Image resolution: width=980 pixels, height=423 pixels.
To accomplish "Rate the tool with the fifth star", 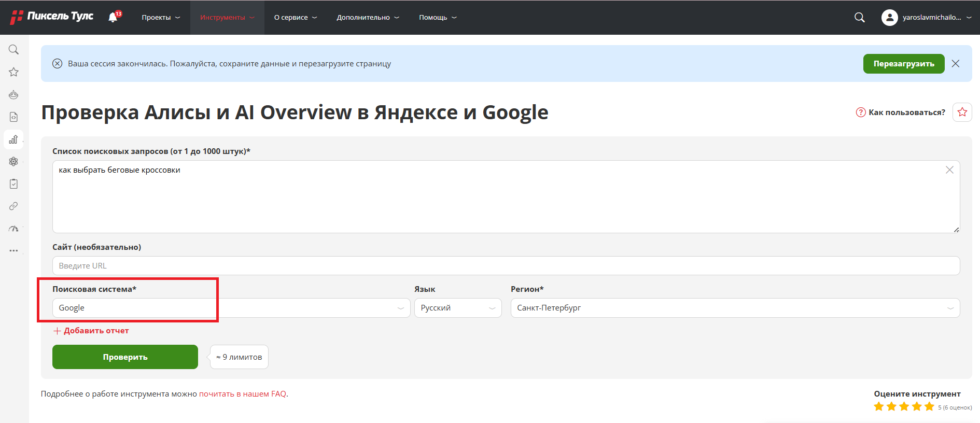I will 929,407.
